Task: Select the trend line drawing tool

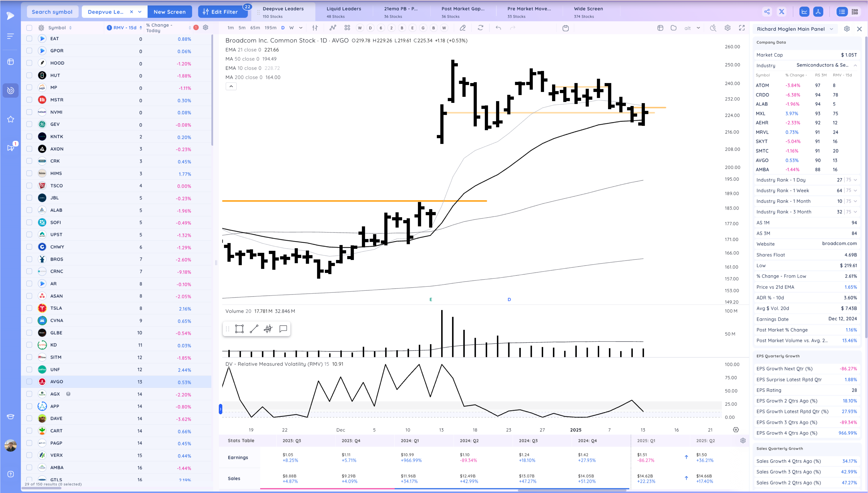Action: [x=254, y=329]
